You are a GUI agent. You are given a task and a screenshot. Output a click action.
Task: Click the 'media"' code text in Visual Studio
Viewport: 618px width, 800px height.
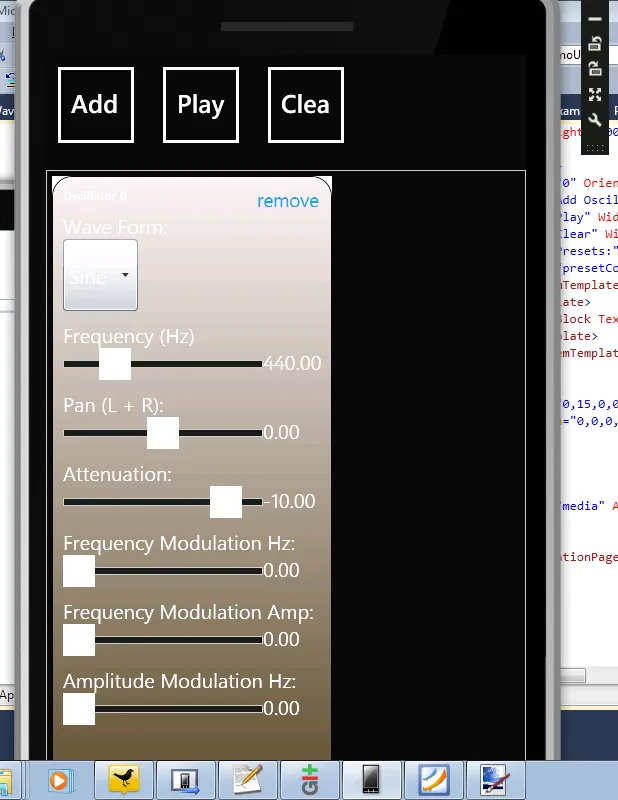pyautogui.click(x=581, y=506)
